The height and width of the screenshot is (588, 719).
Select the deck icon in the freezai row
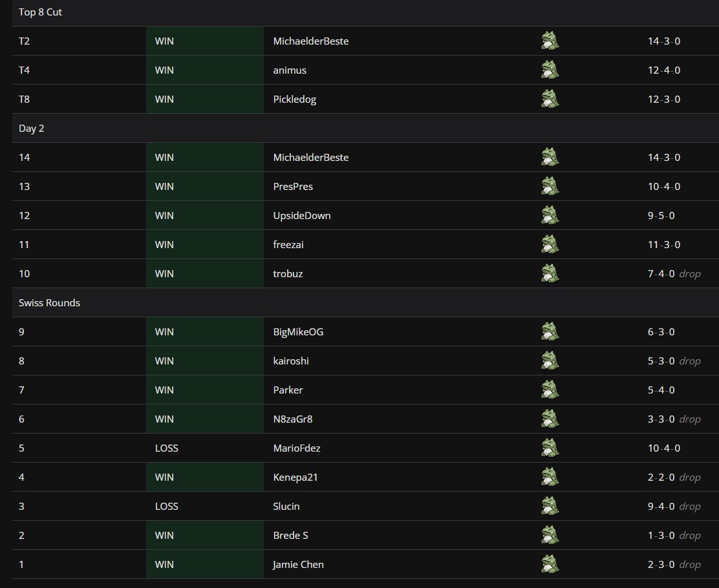tap(550, 244)
